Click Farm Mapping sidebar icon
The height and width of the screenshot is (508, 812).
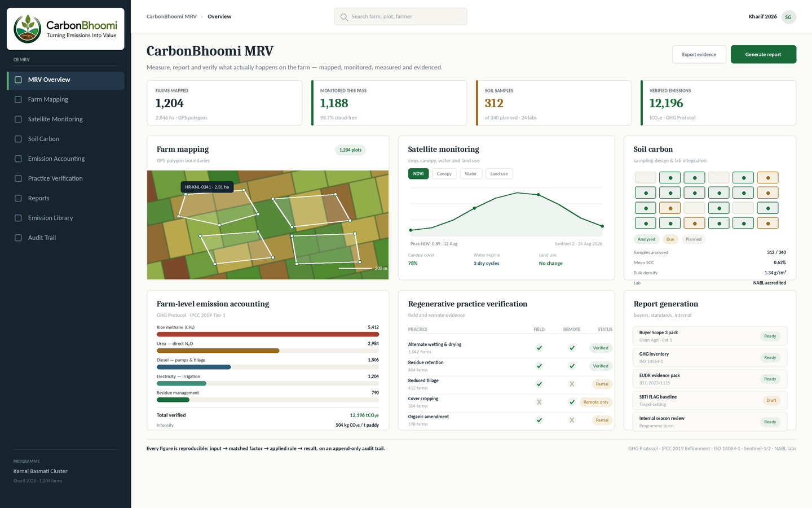coord(18,99)
